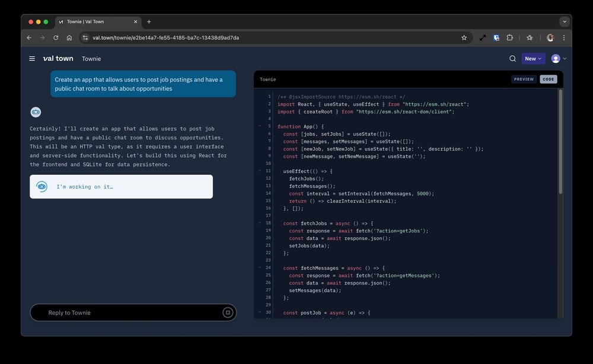
Task: Click the "I'm working on it…" status
Action: [x=85, y=187]
